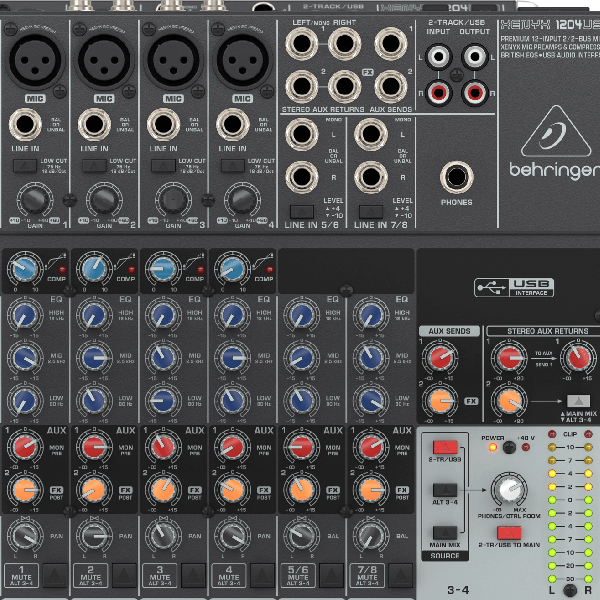Click the red right 2-TRACK OUTPUT RCA jack
This screenshot has height=600, width=600.
point(474,93)
